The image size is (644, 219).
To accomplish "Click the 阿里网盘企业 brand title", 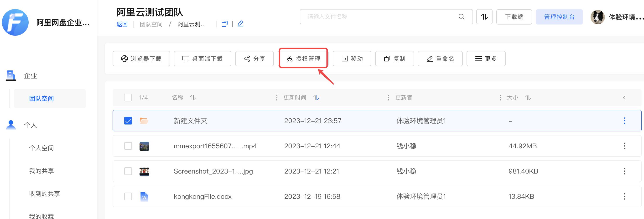I will [x=63, y=22].
